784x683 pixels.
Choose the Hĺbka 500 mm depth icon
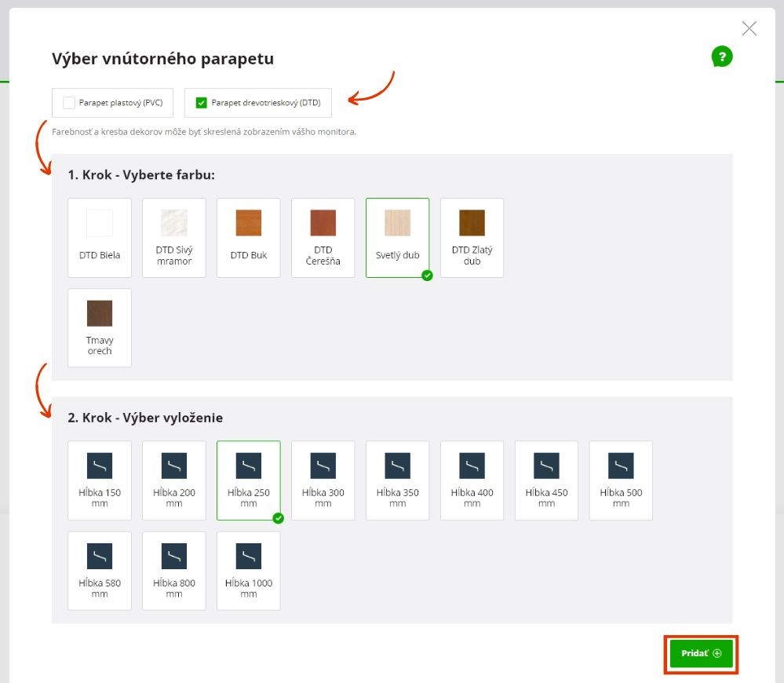coord(621,466)
